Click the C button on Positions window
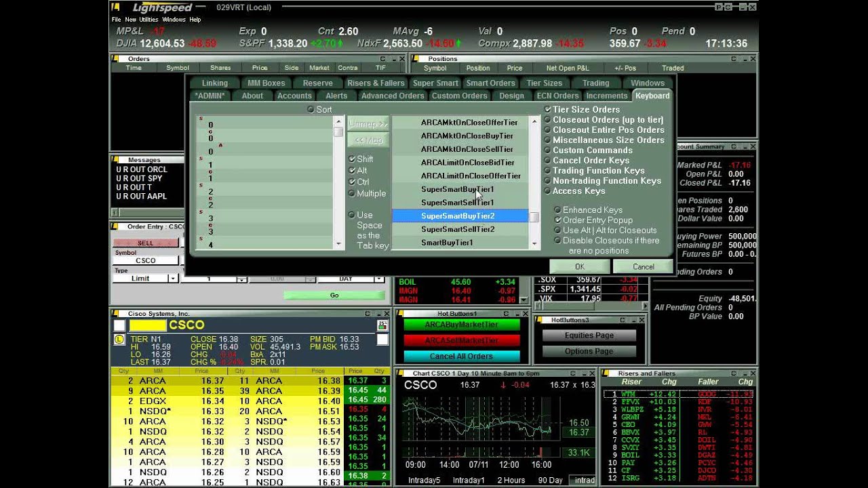868x488 pixels. click(x=734, y=58)
